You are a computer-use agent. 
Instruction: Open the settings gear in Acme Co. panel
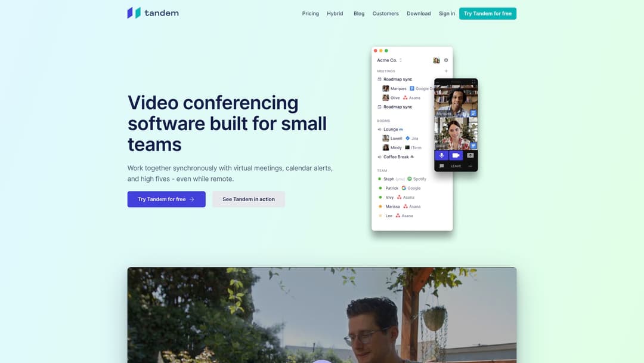pos(446,60)
